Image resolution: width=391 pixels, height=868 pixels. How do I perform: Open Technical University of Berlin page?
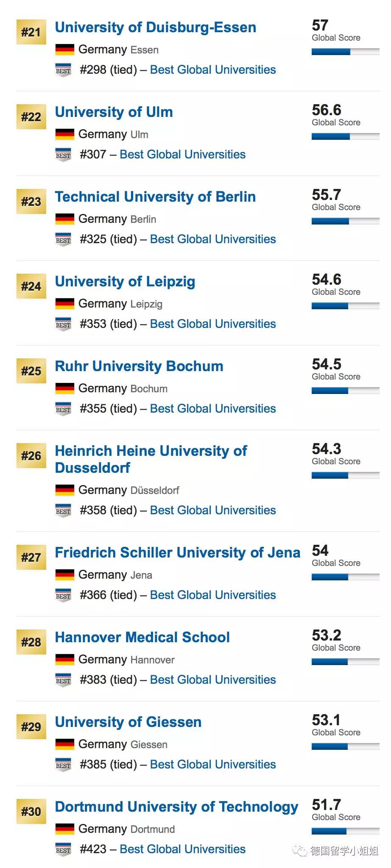coord(155,197)
